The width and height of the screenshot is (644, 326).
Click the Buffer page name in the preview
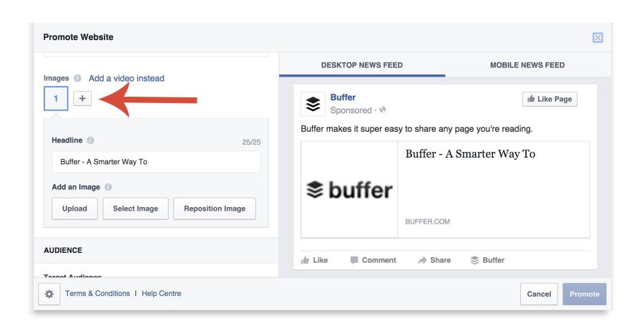tap(343, 97)
